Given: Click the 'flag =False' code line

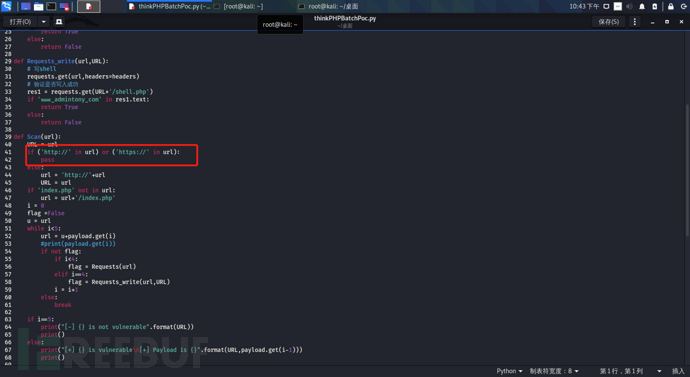Looking at the screenshot, I should [x=46, y=213].
